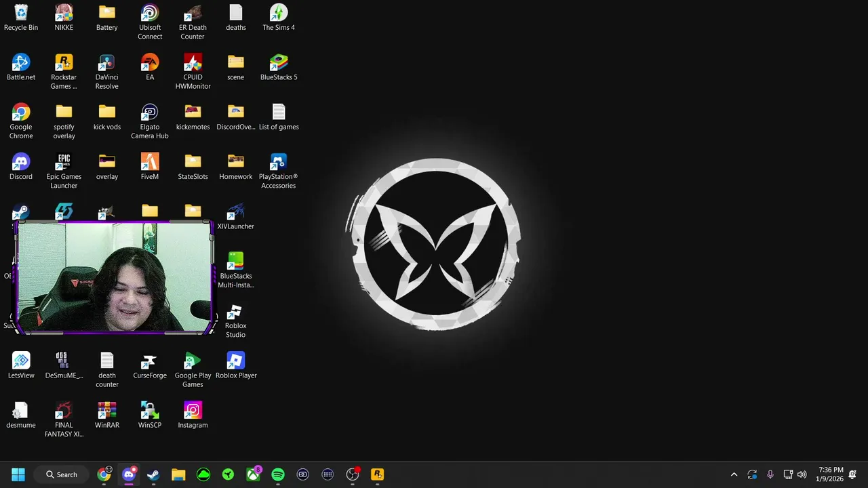Select the Google Play Games shortcut

(x=193, y=369)
